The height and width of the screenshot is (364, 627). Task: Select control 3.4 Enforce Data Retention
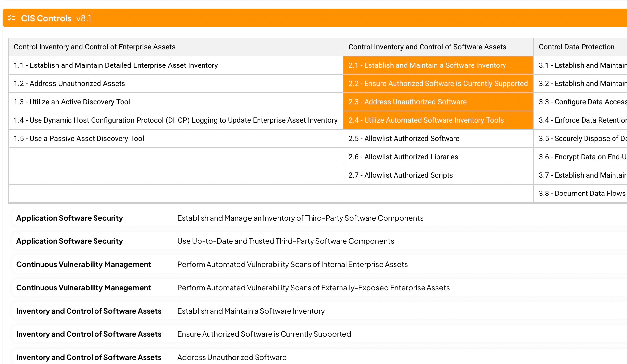[x=580, y=120]
